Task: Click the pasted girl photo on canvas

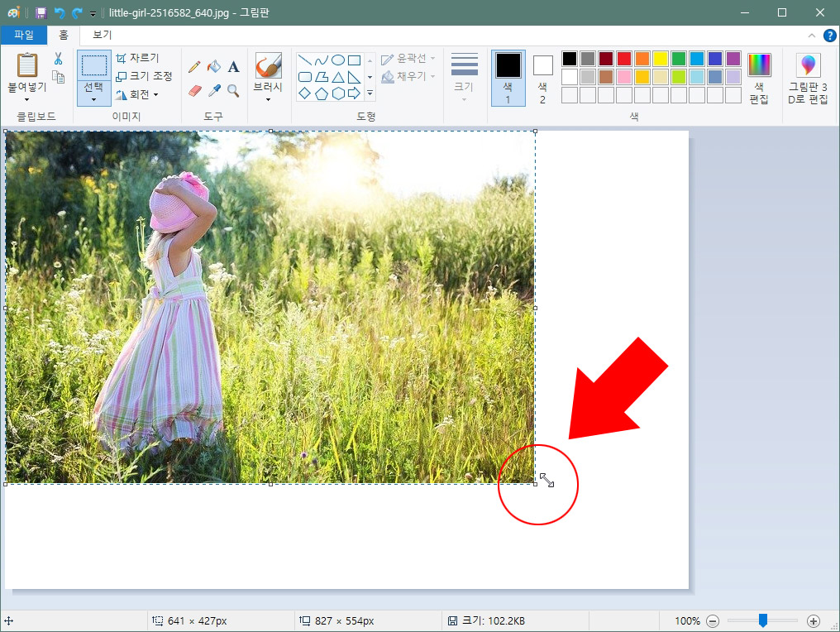Action: point(270,307)
